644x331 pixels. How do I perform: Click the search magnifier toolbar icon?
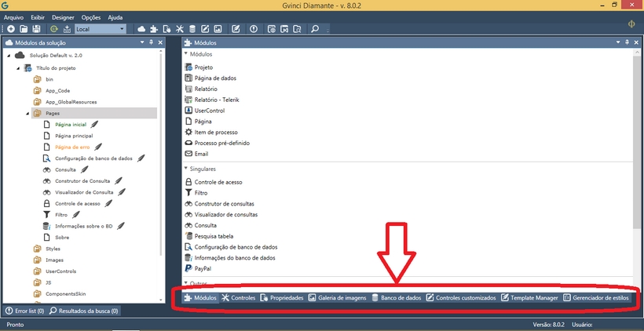coord(315,29)
